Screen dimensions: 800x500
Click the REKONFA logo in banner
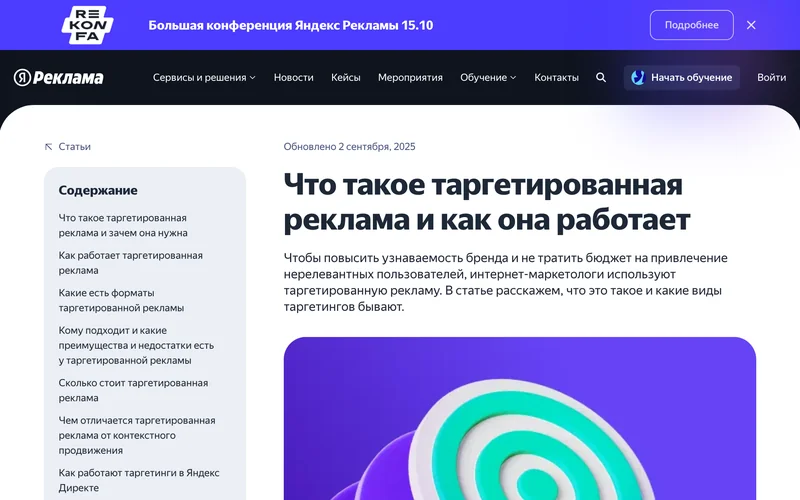point(87,25)
